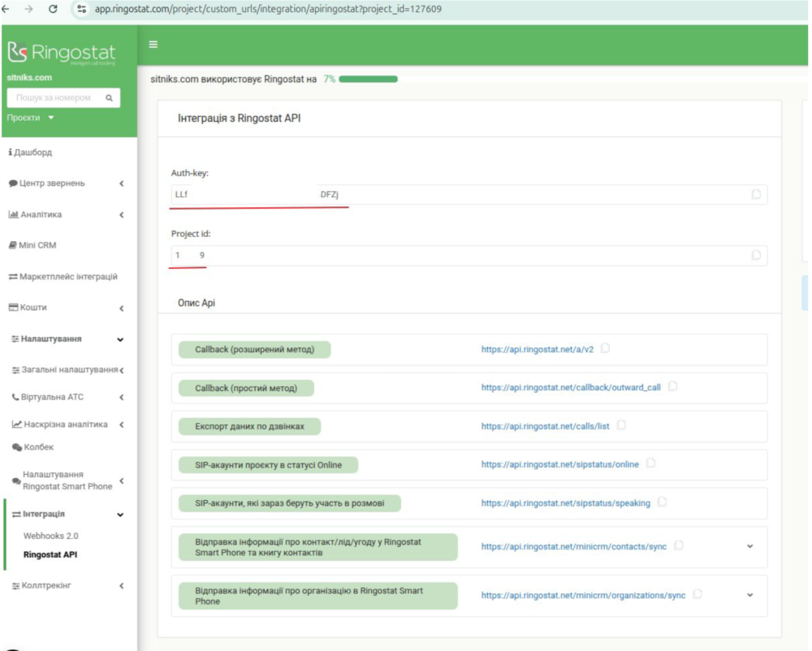Select Ringostat API menu item

pos(50,554)
